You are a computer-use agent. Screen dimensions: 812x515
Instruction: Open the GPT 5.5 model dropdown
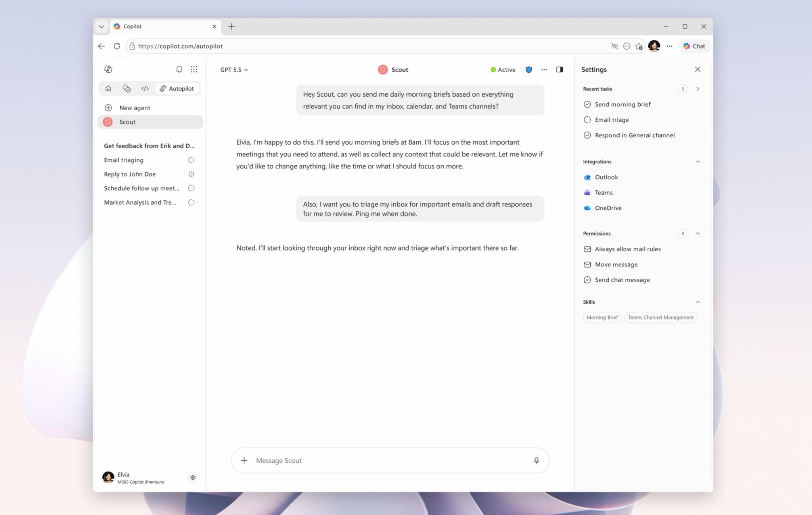234,70
